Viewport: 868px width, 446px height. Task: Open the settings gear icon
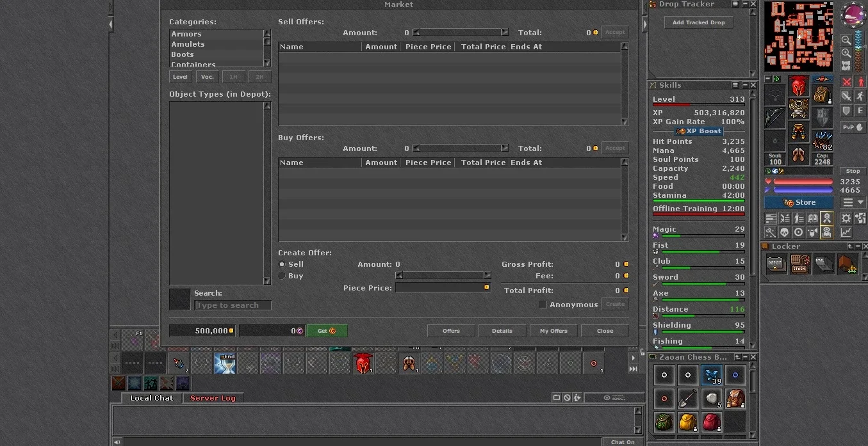click(x=846, y=218)
